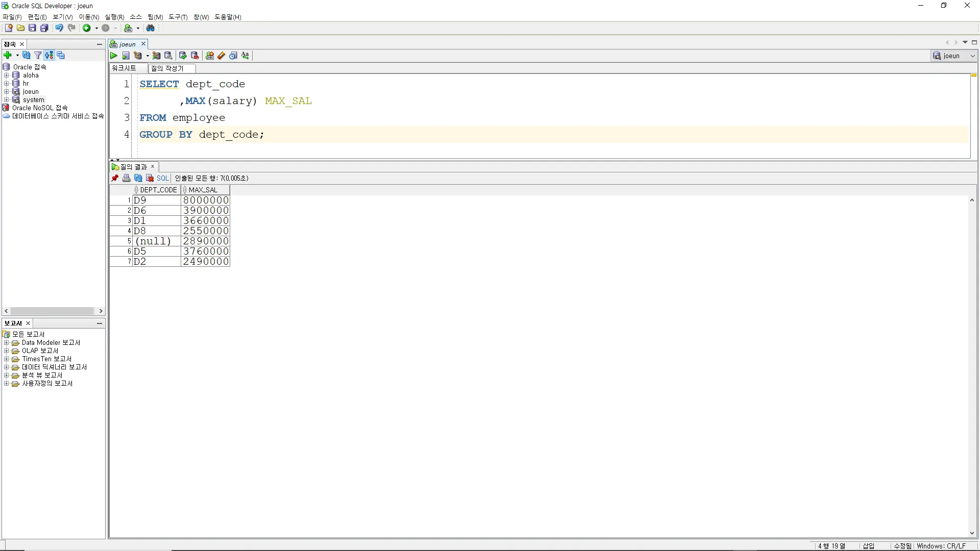Open SQL History with the clock icon

233,56
